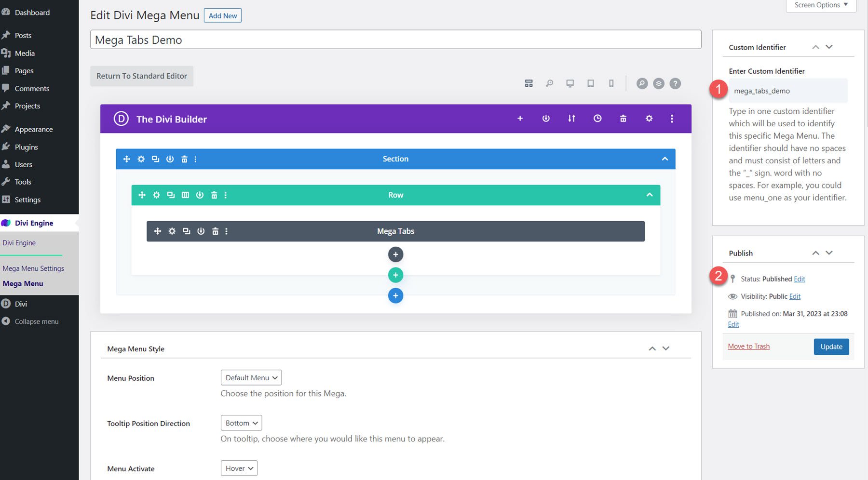Switch to phone preview mode
Screen dimensions: 868x480
[x=611, y=83]
